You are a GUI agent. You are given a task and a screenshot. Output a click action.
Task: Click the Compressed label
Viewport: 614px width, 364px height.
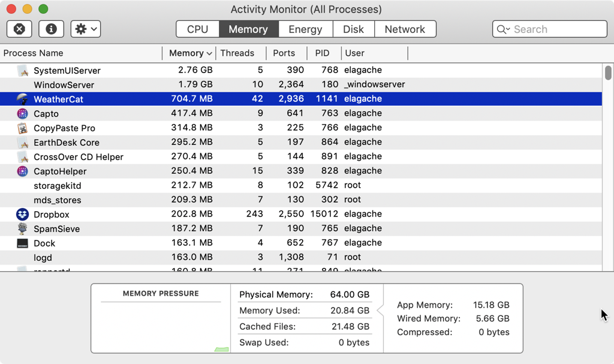tap(425, 332)
